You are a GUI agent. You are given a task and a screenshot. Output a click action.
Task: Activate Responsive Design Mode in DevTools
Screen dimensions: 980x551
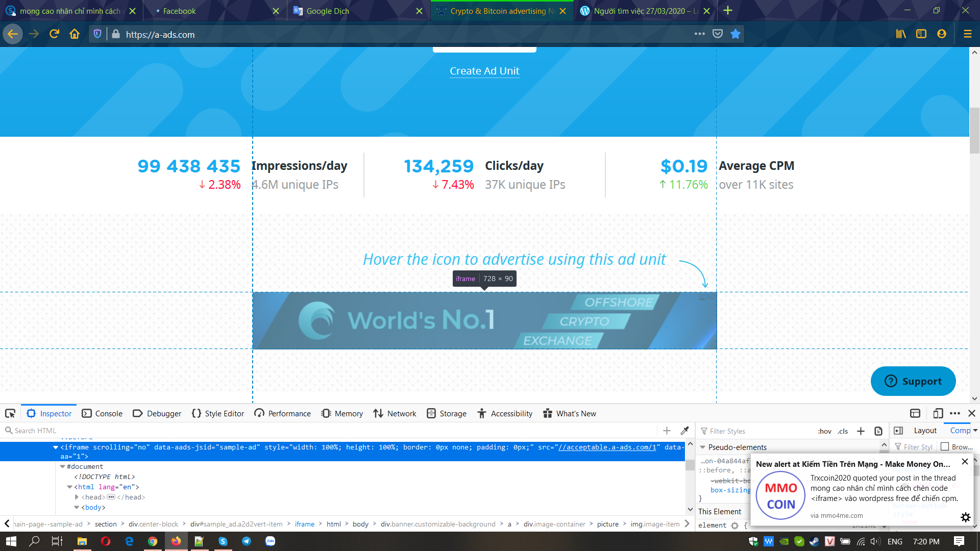[938, 413]
